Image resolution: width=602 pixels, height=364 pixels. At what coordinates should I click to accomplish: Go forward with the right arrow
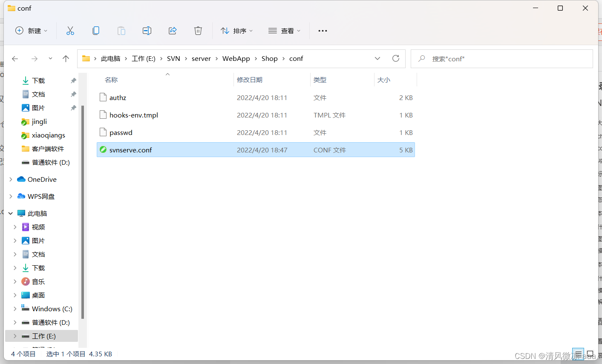click(35, 59)
